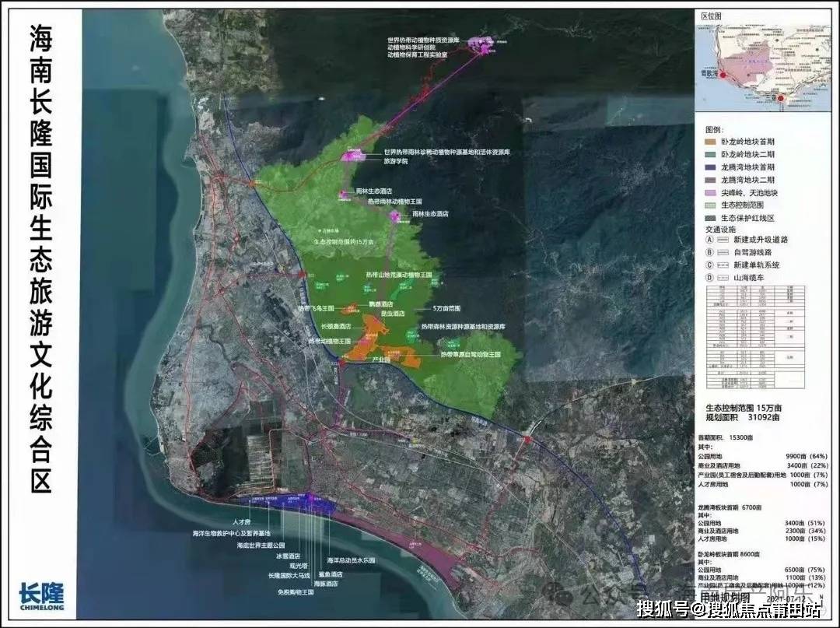Click the 热带飞鸟王国 map label
840x628 pixels.
[x=316, y=309]
